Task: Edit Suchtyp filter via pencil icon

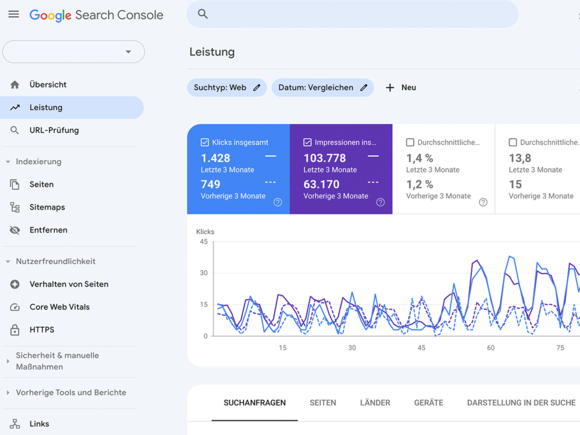Action: point(257,88)
